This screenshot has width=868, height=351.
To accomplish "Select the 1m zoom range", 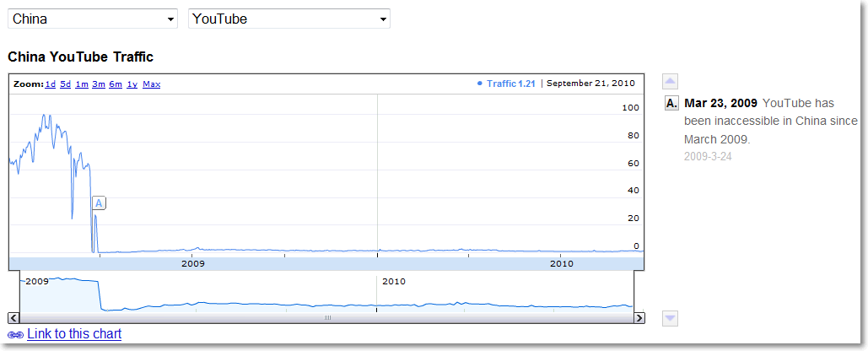I will click(x=81, y=84).
